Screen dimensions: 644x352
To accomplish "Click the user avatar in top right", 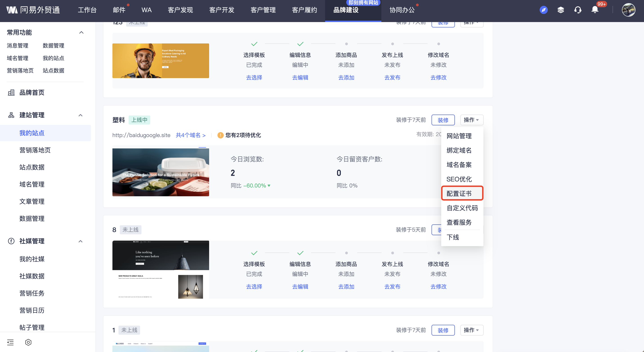I will click(x=628, y=10).
